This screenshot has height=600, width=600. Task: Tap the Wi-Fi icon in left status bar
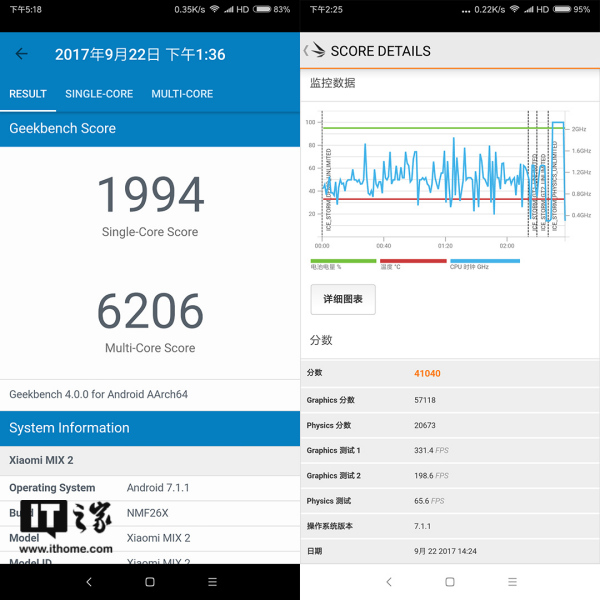click(215, 9)
